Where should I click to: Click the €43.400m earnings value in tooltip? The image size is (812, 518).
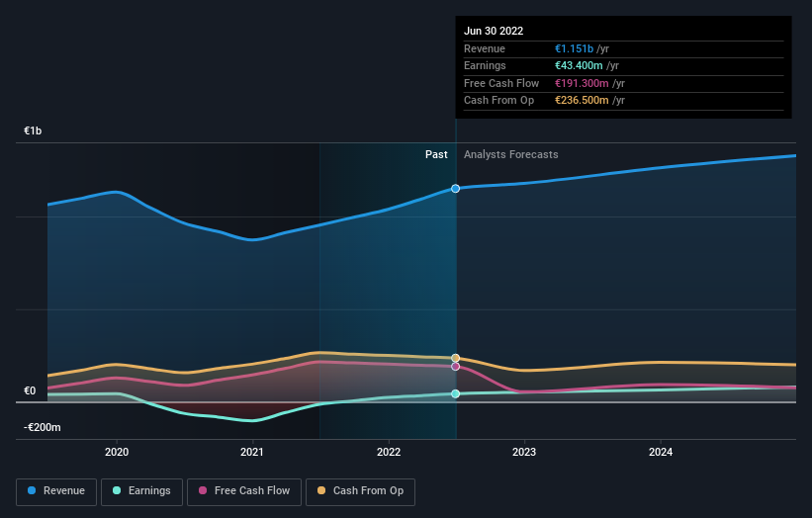point(579,65)
